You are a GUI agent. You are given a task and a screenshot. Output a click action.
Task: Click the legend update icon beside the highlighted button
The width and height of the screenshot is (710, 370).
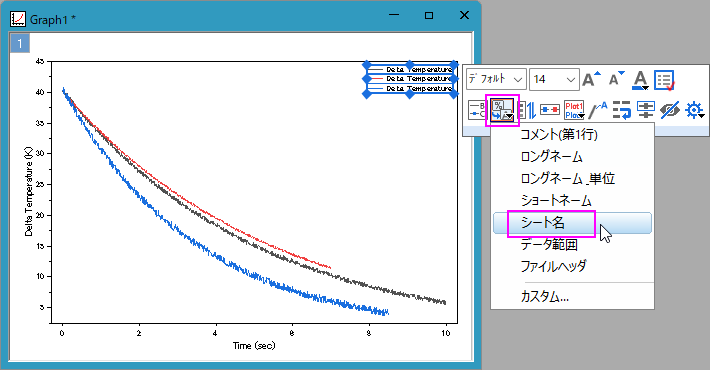coord(476,110)
